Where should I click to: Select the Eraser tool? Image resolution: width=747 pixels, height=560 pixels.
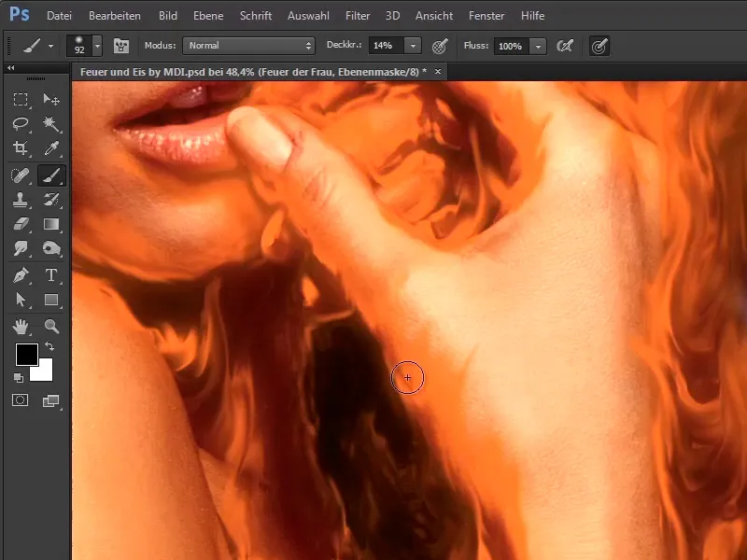[x=20, y=224]
